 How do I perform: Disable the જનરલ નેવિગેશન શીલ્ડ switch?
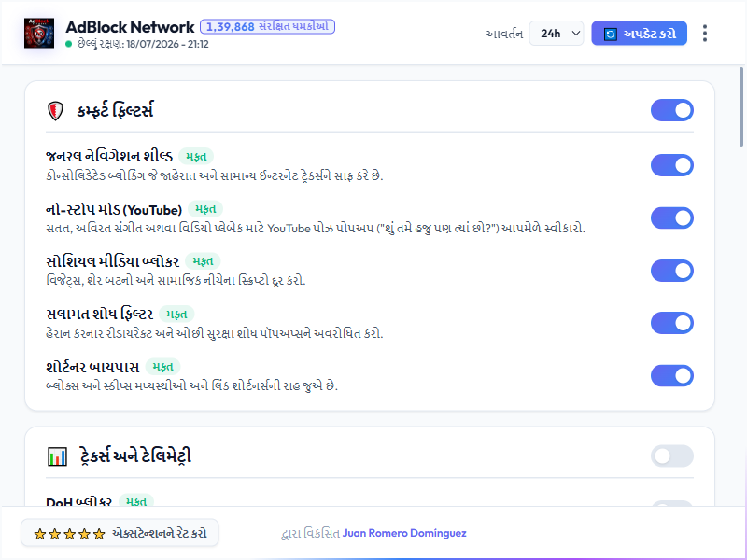(671, 165)
